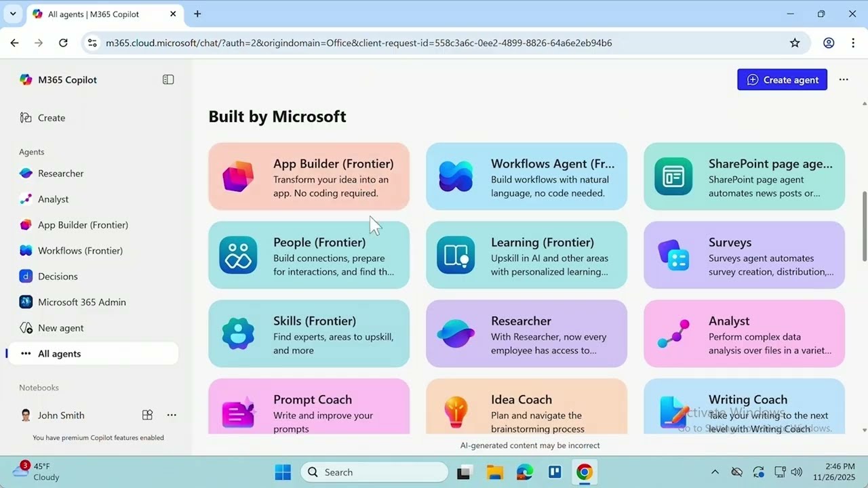Click the weather widget showing 45°F Cloudy

pos(37,472)
